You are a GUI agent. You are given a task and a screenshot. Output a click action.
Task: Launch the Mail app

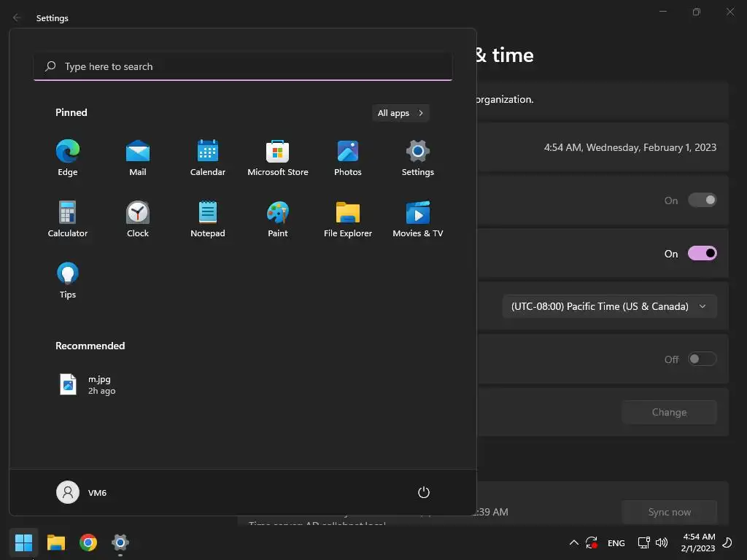[x=138, y=157]
